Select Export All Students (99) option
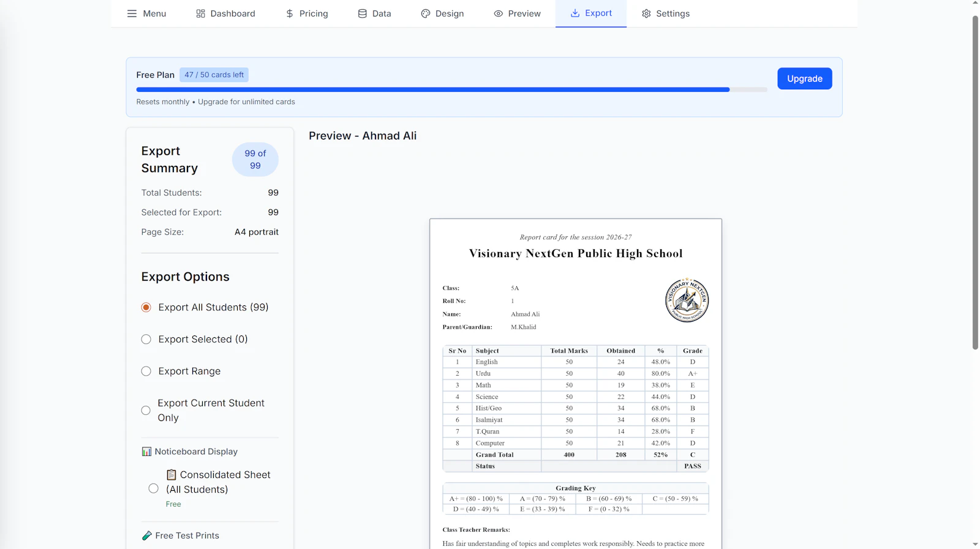The image size is (980, 549). (146, 307)
